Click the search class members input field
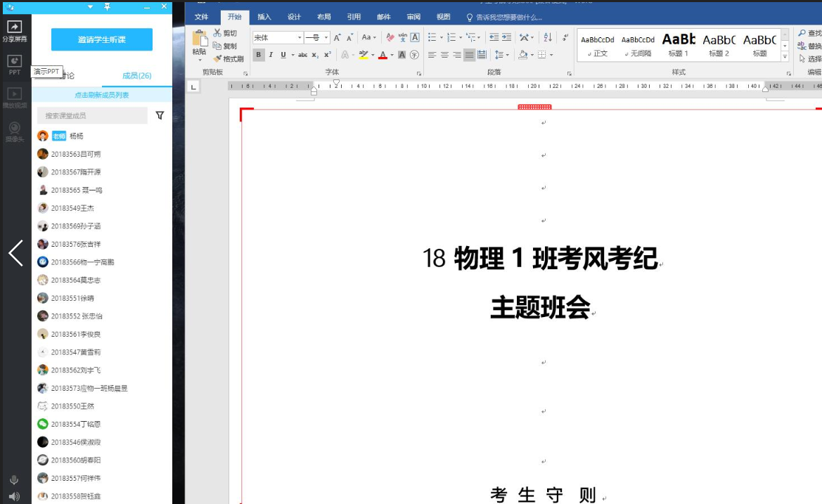822x504 pixels. 92,115
